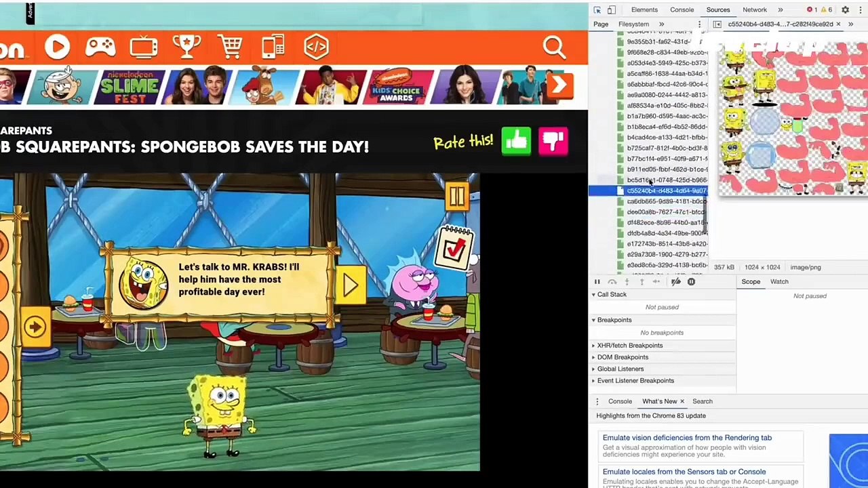Select the Page navigator tab
868x488 pixels.
[601, 24]
